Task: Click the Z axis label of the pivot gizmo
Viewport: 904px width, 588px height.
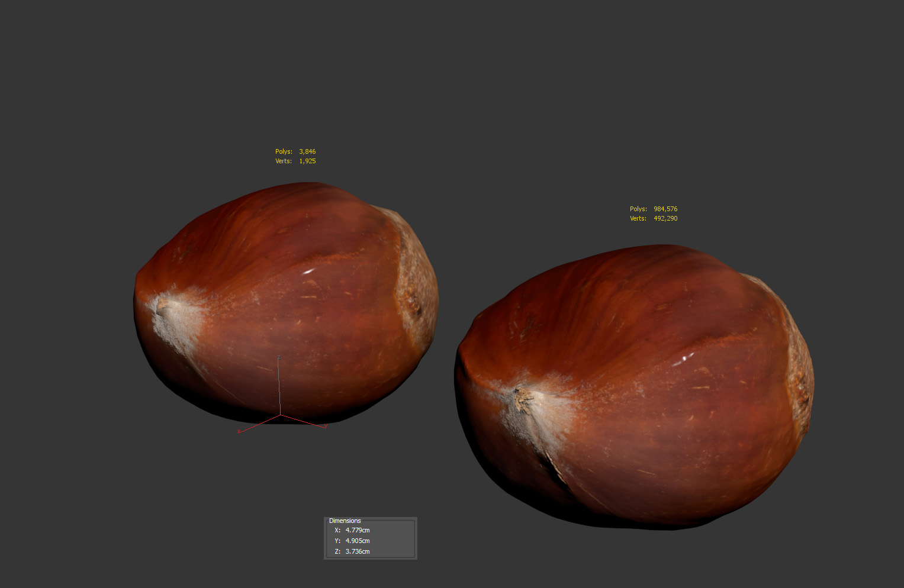Action: (x=279, y=357)
